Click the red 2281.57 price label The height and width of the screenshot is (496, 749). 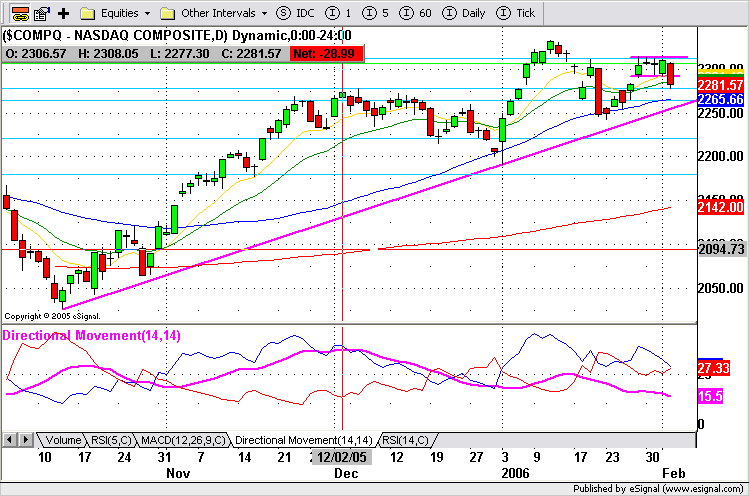(x=721, y=86)
